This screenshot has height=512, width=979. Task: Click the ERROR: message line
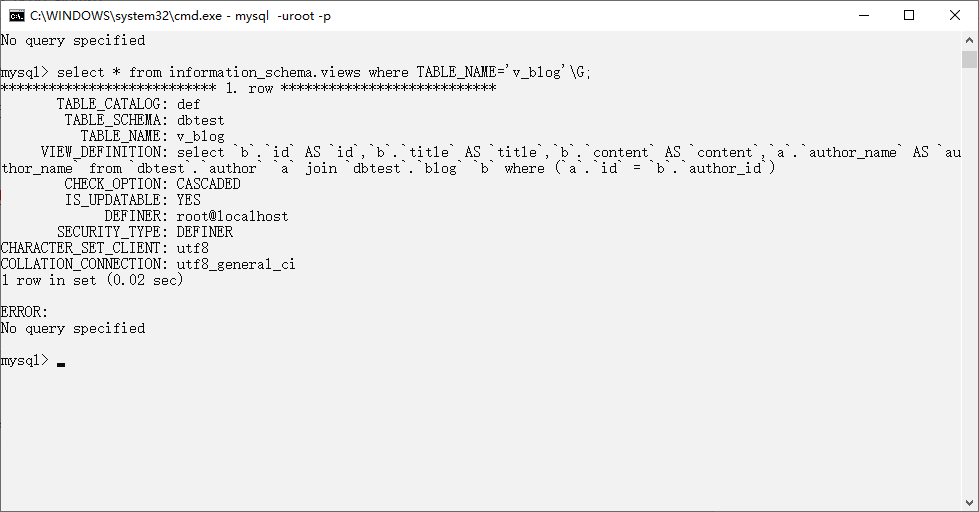click(x=24, y=312)
